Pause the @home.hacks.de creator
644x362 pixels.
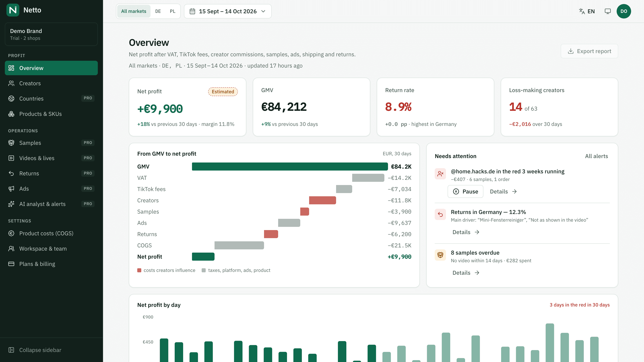tap(465, 191)
